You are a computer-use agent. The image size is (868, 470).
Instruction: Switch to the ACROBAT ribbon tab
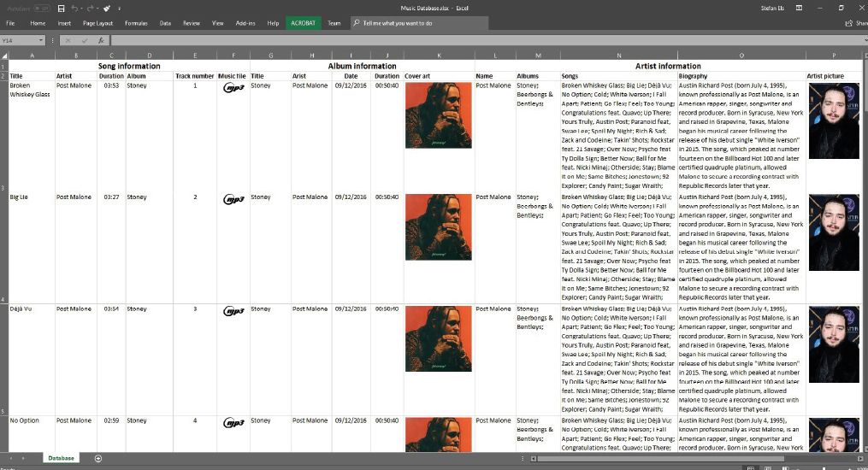click(303, 23)
